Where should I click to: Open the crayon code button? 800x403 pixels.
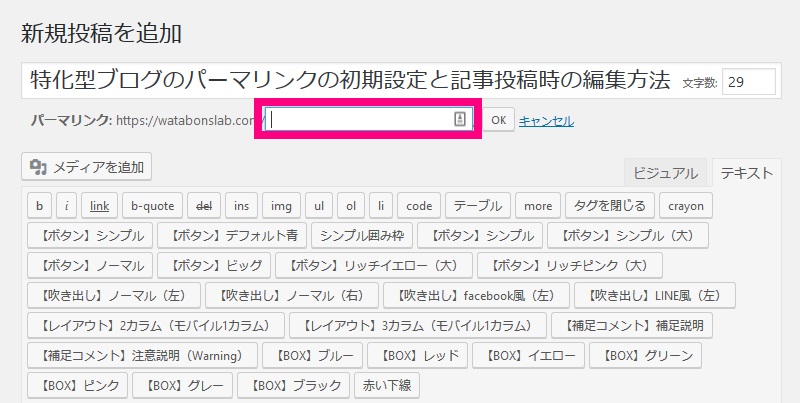686,206
